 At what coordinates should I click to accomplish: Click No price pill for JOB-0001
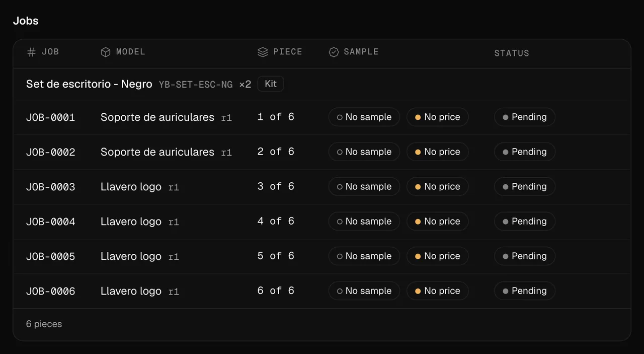[438, 117]
